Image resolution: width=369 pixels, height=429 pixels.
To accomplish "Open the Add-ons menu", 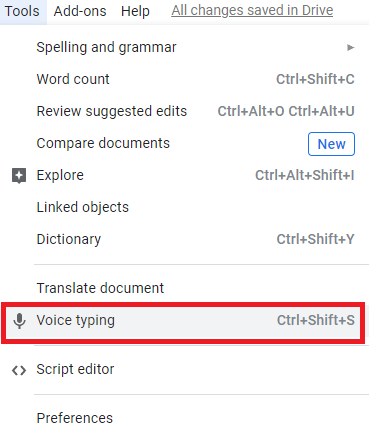I will (x=80, y=11).
